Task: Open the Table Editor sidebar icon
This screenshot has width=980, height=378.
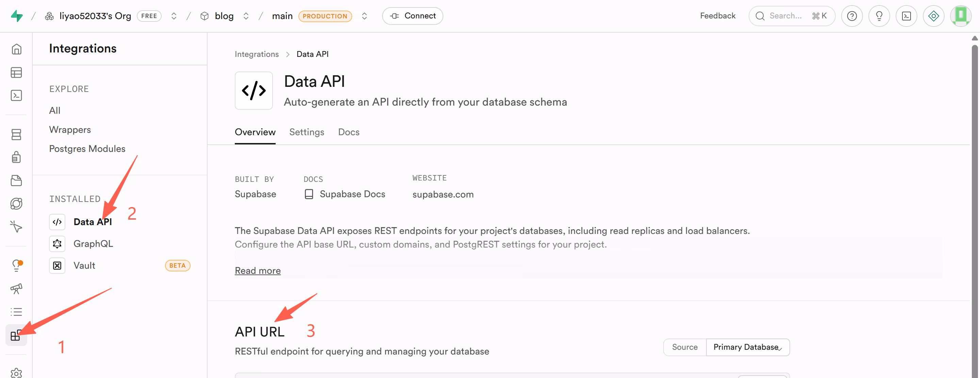Action: tap(16, 72)
